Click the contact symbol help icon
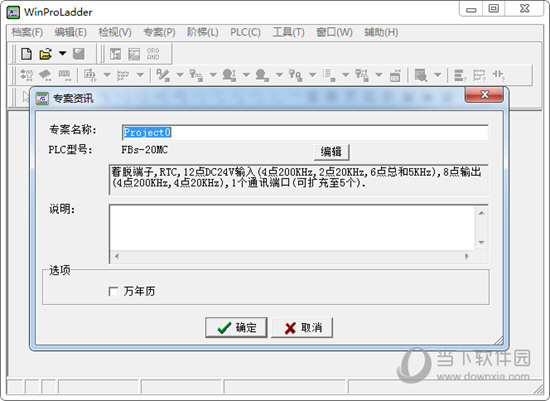Image resolution: width=550 pixels, height=401 pixels. click(x=498, y=75)
